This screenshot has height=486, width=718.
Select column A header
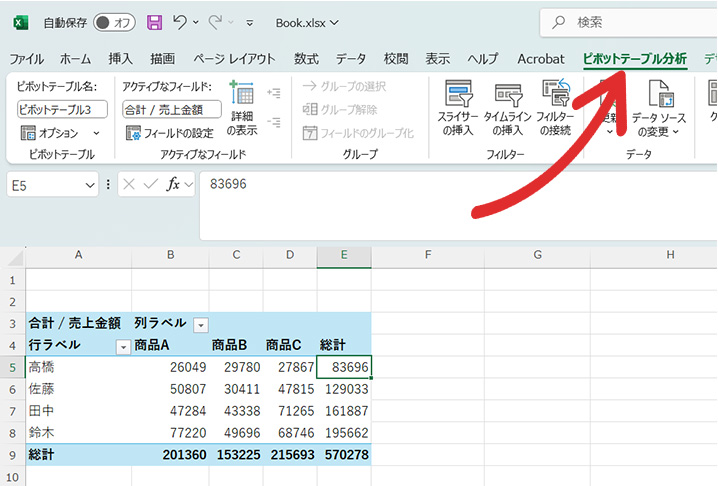(78, 255)
